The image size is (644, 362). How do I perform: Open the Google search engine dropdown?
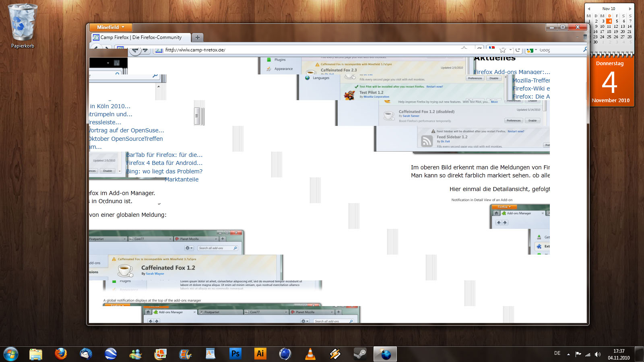[x=532, y=50]
